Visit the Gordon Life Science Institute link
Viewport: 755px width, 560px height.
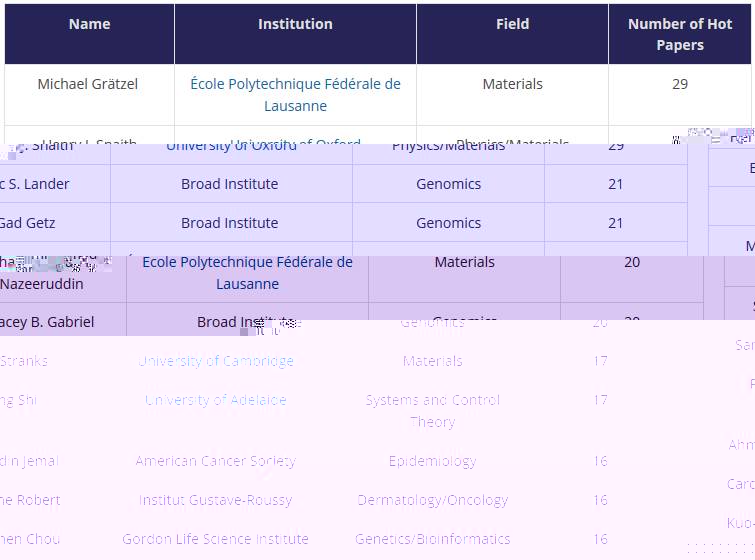pyautogui.click(x=216, y=539)
